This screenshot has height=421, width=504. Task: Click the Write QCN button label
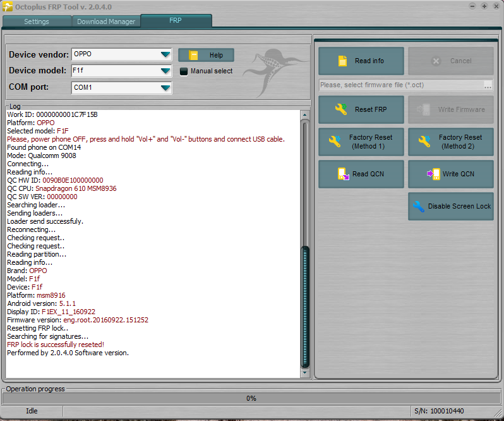(459, 174)
